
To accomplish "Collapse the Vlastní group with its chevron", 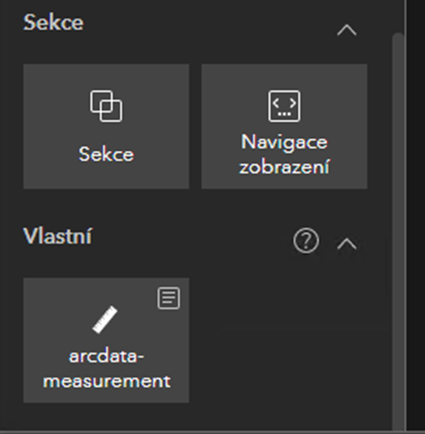I will 347,244.
